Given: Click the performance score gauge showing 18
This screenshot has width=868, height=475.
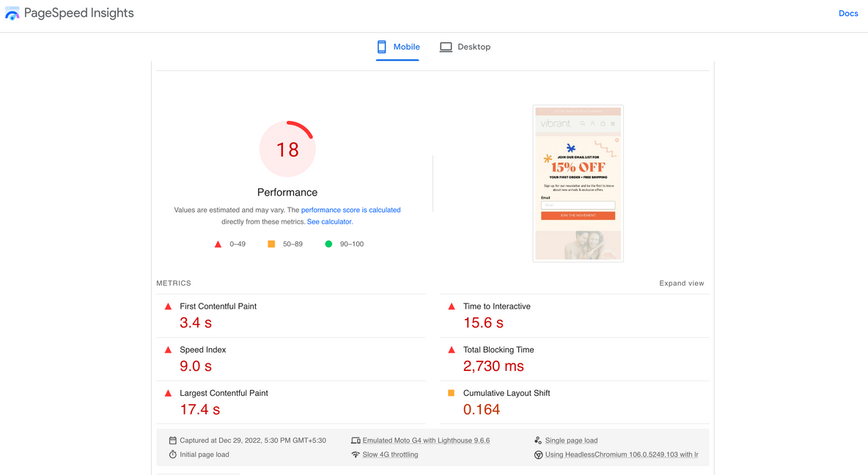Looking at the screenshot, I should [287, 150].
